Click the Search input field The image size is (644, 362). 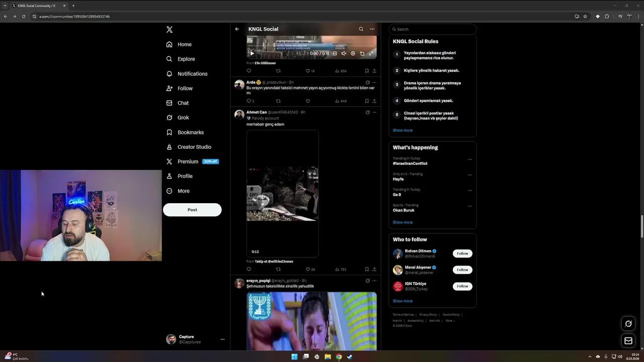pyautogui.click(x=433, y=29)
